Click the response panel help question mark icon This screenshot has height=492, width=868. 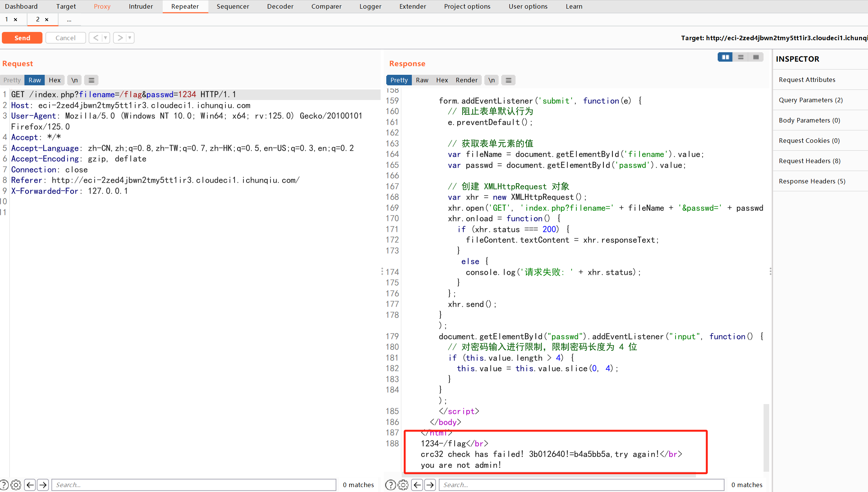pyautogui.click(x=390, y=485)
